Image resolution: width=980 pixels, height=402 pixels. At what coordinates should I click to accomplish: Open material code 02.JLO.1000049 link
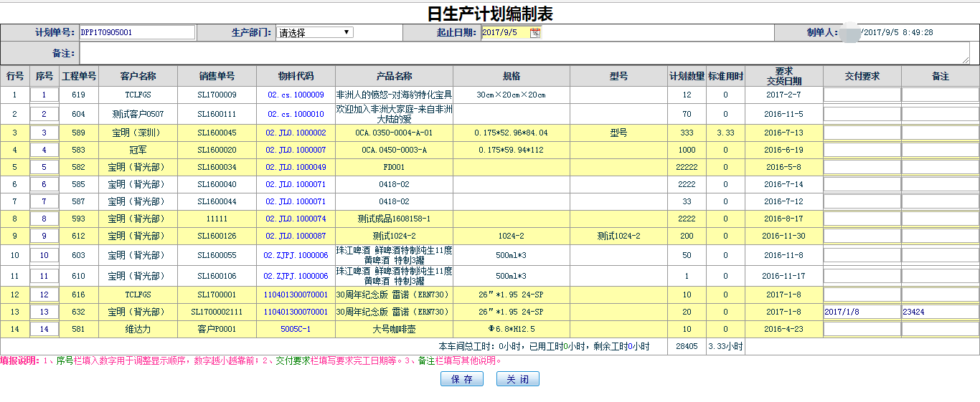point(296,167)
